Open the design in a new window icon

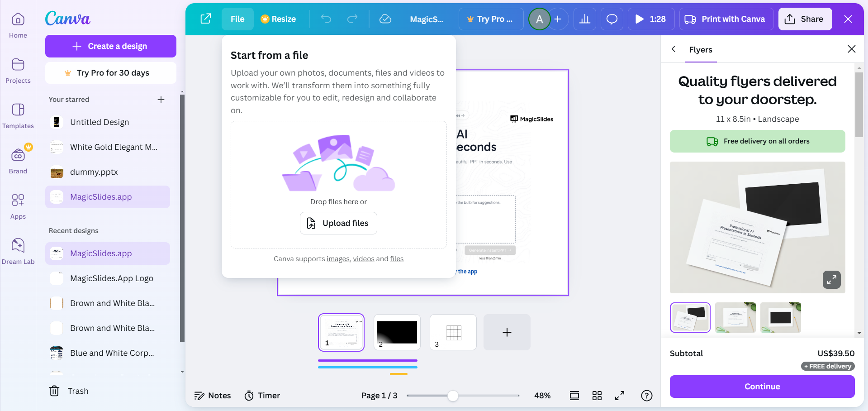point(206,19)
